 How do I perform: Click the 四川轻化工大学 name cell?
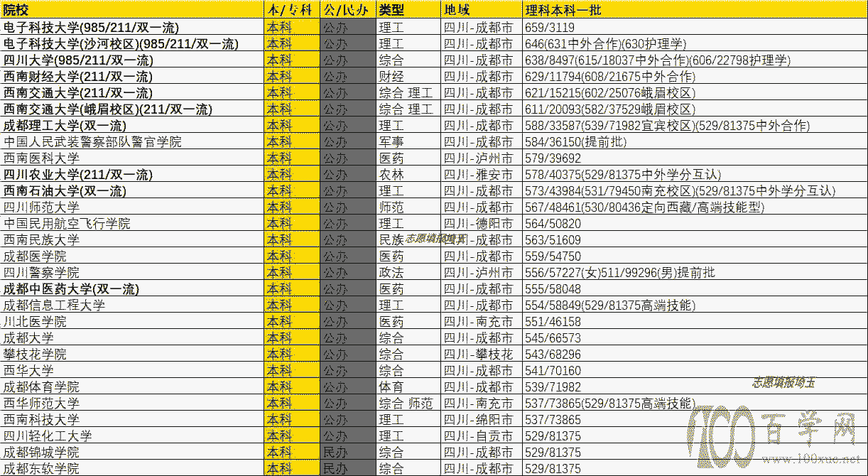point(132,436)
